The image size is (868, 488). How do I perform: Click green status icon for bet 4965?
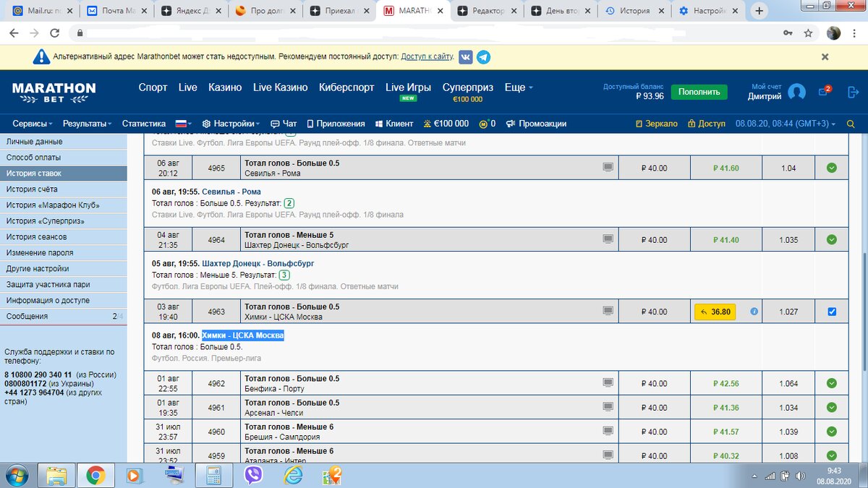[832, 168]
